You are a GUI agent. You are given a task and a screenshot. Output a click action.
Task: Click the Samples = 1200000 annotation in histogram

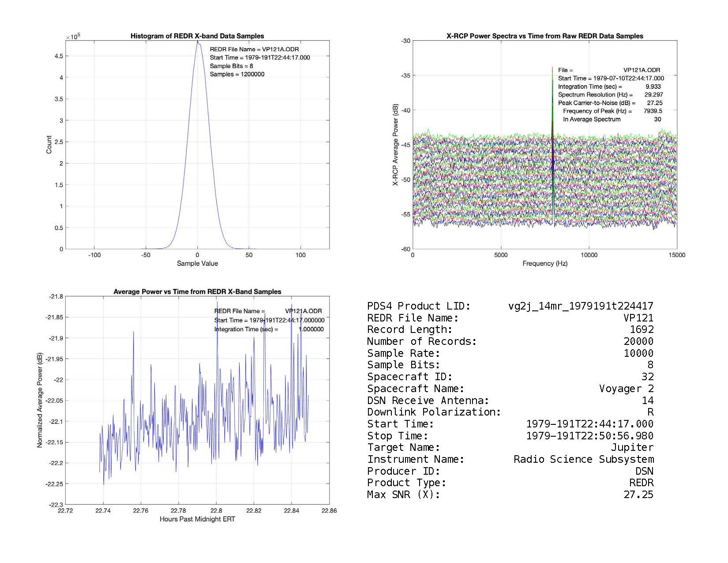237,74
